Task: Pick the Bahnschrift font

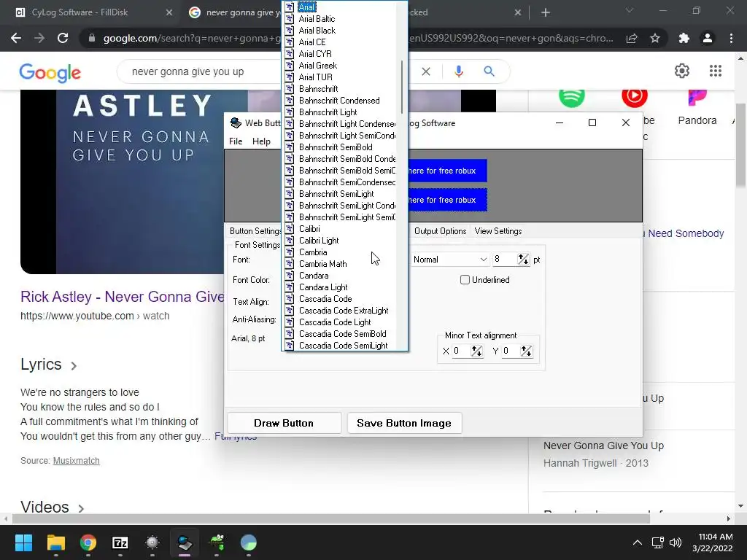Action: 318,89
